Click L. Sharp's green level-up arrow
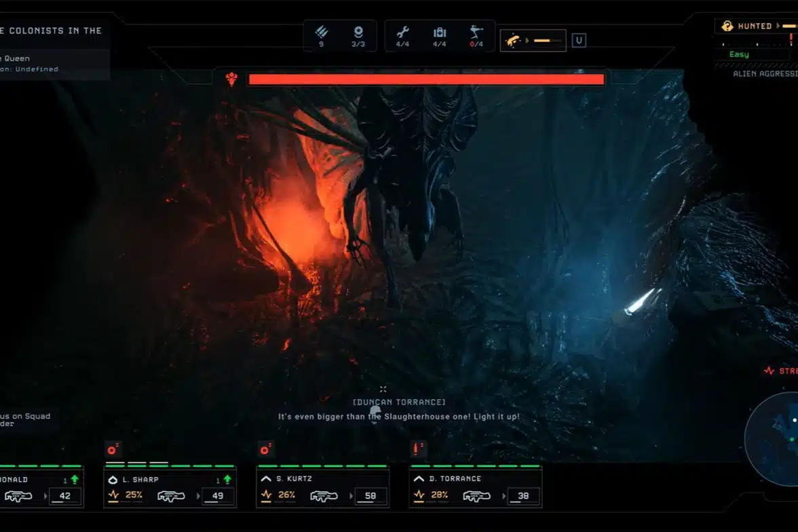 [x=227, y=479]
